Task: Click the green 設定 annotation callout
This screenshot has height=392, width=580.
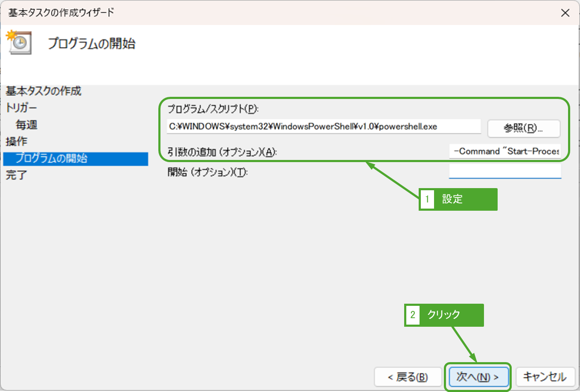Action: [x=458, y=199]
